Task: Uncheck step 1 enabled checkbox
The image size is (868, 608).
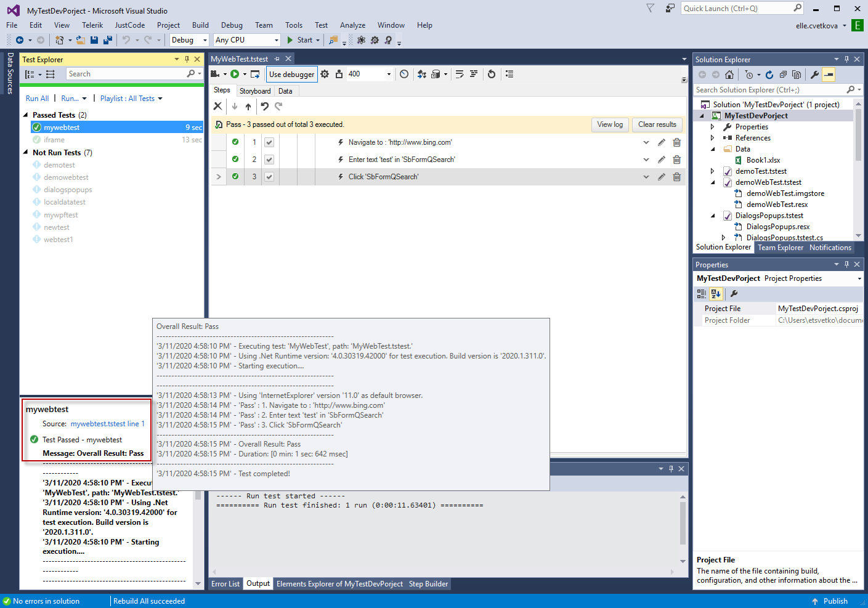Action: [269, 142]
